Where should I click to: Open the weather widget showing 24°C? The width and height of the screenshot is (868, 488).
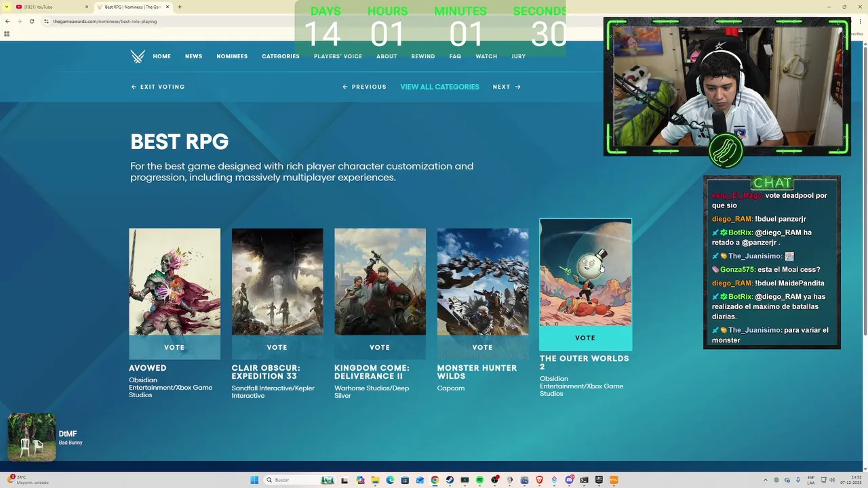coord(27,480)
